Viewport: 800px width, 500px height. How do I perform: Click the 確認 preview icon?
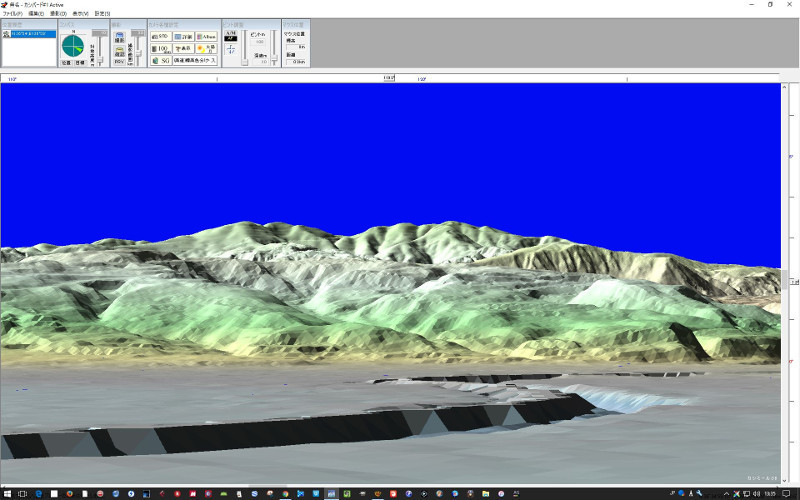[119, 51]
